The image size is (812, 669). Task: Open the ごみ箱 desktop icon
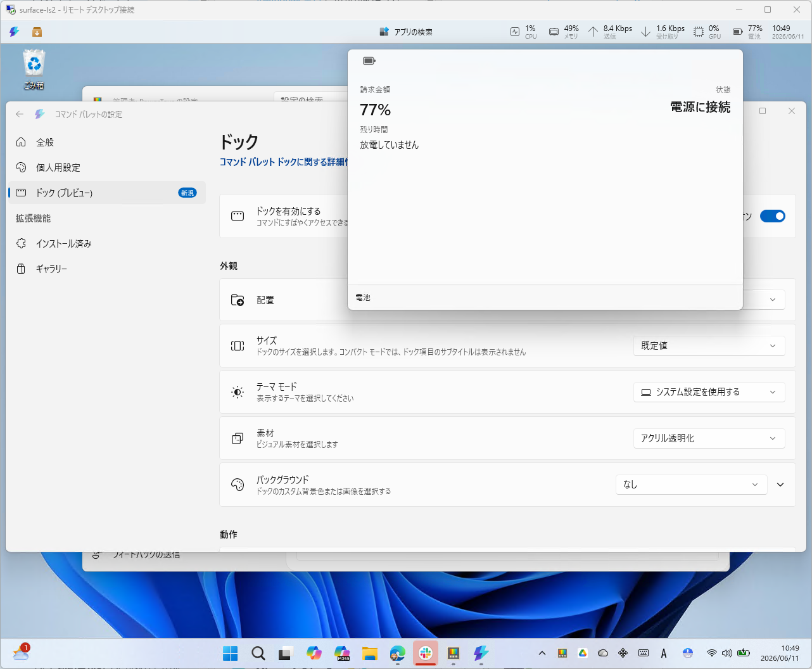[x=34, y=70]
